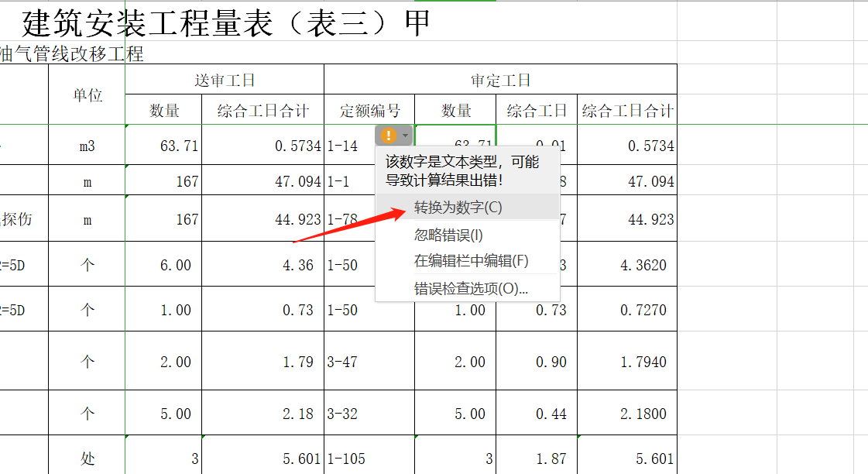Screen dimensions: 868x474
Task: Click the cell with value 4.3620
Action: coord(627,265)
